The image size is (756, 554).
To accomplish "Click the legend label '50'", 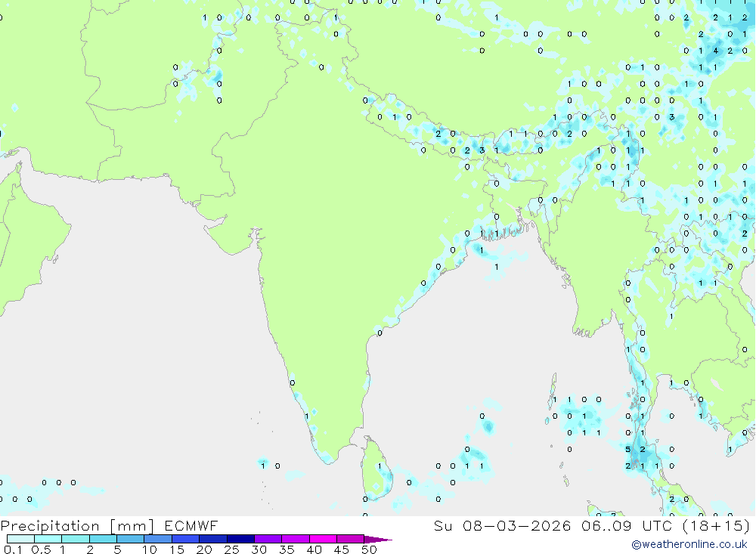I will [x=369, y=549].
